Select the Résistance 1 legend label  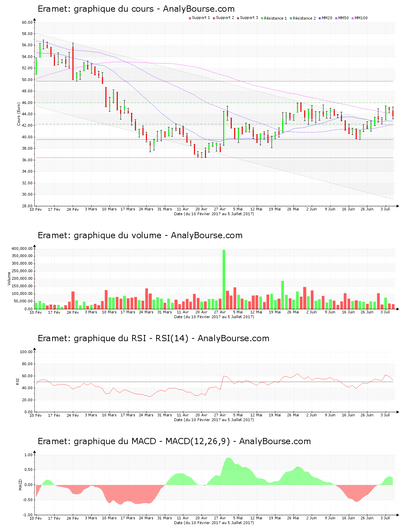point(275,18)
